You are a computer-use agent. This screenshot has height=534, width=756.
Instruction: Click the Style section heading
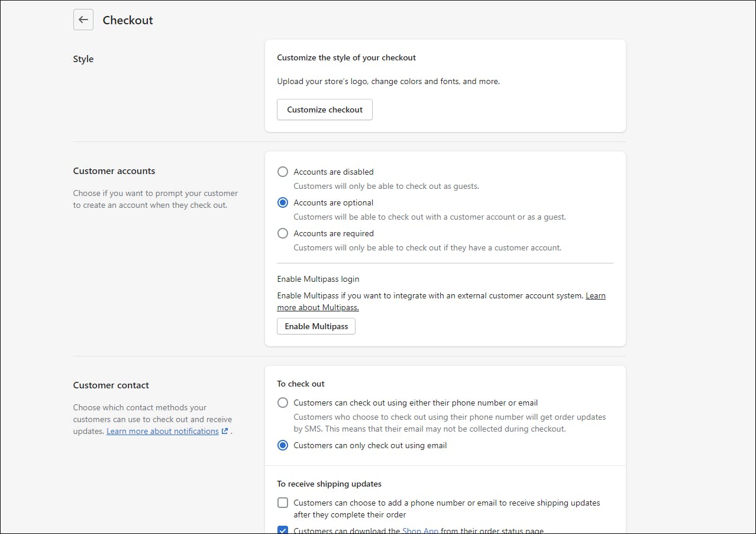coord(83,59)
